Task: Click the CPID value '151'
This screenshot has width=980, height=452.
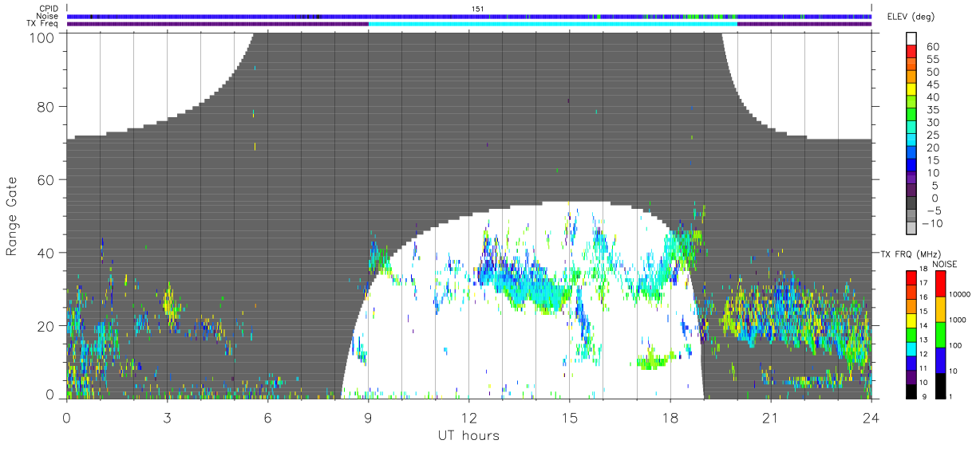Action: 478,9
